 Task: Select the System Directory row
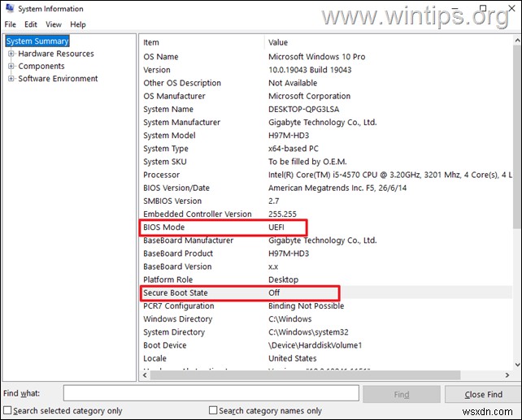pos(326,332)
